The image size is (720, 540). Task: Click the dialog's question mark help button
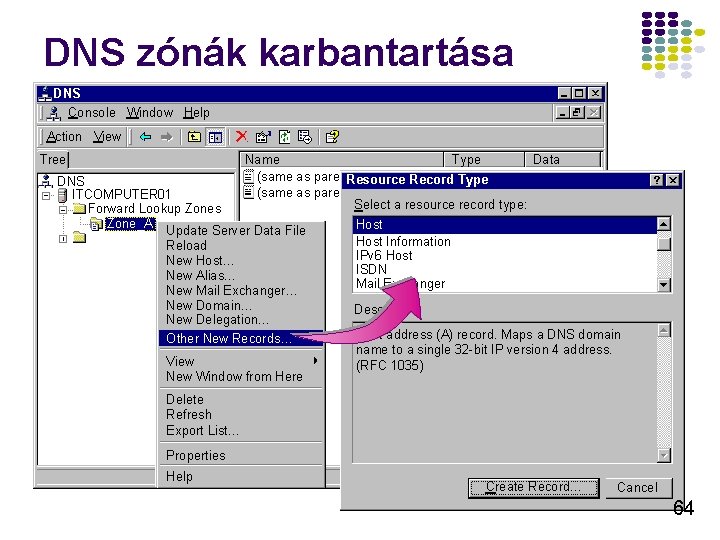tap(657, 180)
